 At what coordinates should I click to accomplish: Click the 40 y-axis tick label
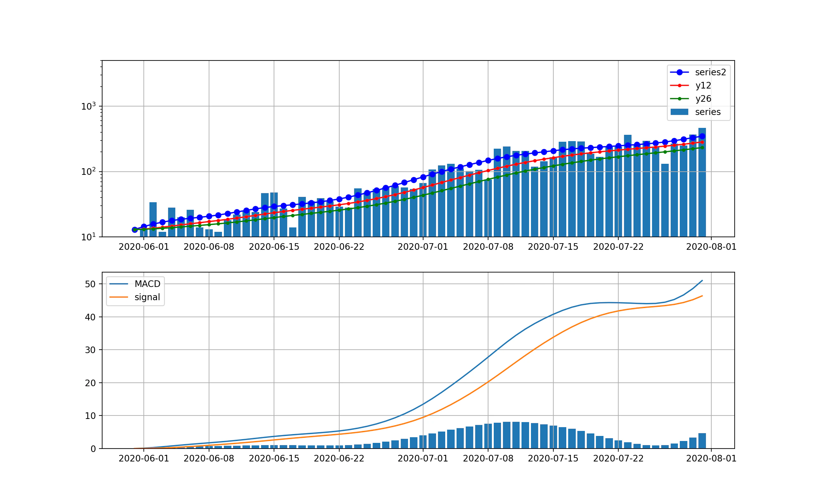pyautogui.click(x=90, y=317)
